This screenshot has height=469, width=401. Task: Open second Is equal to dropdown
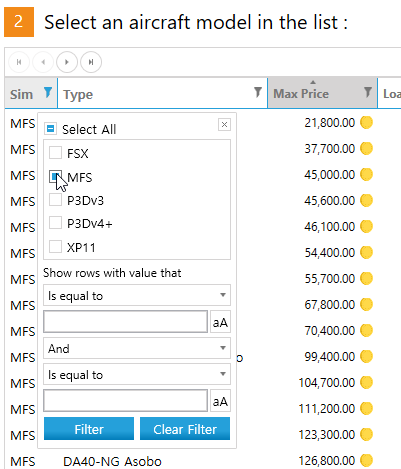click(x=137, y=374)
